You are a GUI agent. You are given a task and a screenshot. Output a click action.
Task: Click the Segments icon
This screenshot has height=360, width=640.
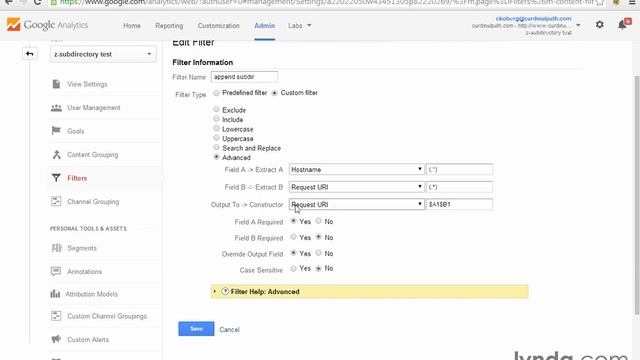coord(56,248)
